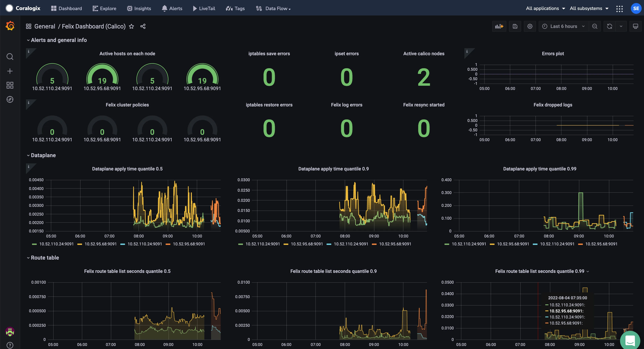Viewport: 644px width, 349px height.
Task: Refresh the dashboard
Action: pyautogui.click(x=609, y=26)
